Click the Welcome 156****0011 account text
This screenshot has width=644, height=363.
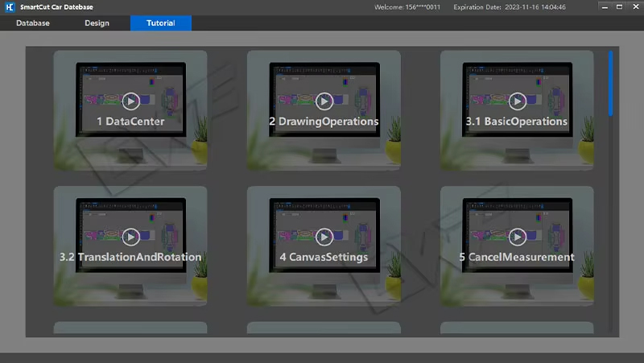pyautogui.click(x=407, y=7)
